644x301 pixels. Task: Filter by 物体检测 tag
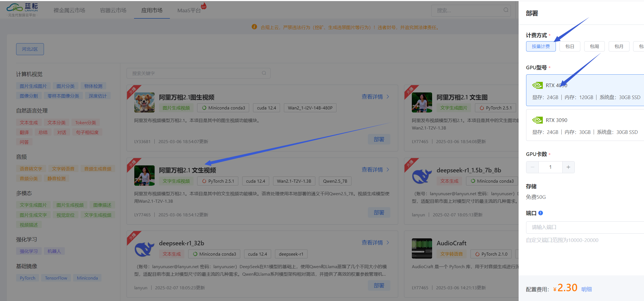point(93,86)
